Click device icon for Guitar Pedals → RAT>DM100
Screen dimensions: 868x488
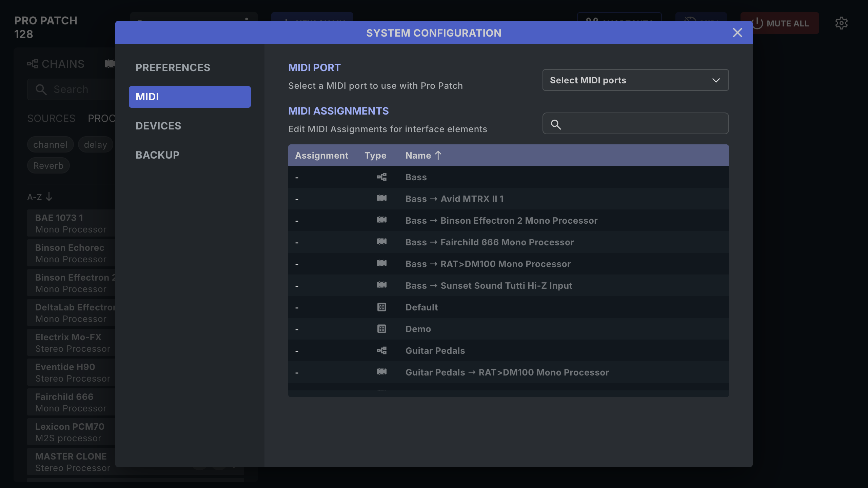pos(382,372)
